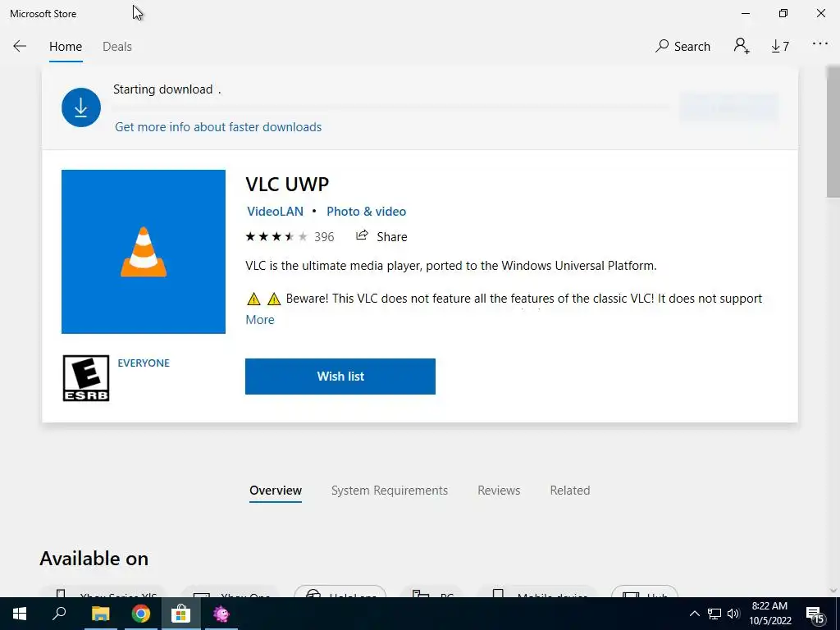Switch to the Deals tab
This screenshot has width=840, height=630.
click(116, 47)
